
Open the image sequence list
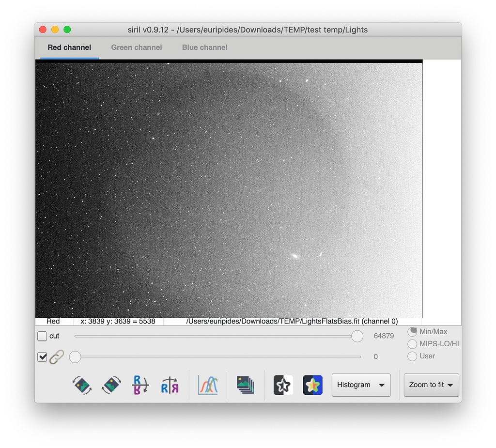pos(245,385)
